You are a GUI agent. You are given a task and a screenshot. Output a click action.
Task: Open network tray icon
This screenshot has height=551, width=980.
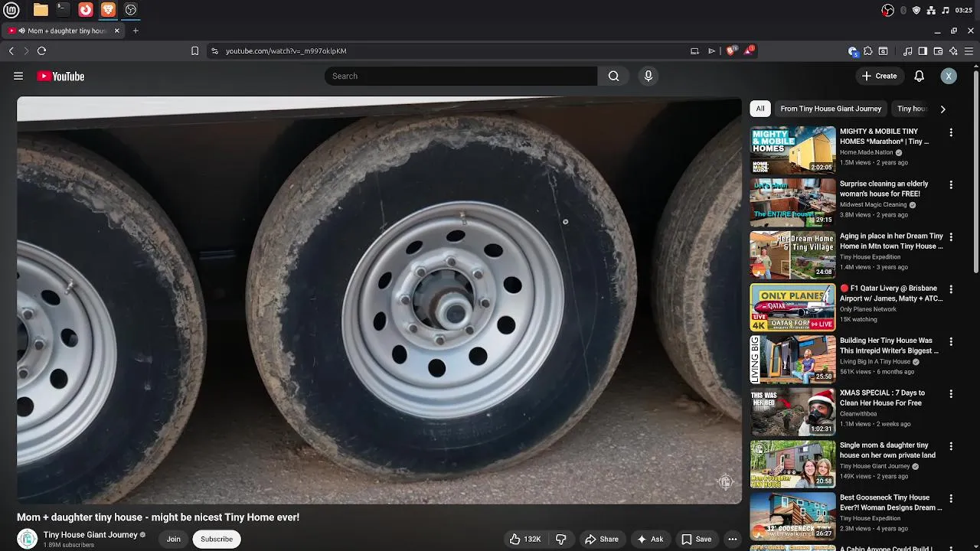931,10
